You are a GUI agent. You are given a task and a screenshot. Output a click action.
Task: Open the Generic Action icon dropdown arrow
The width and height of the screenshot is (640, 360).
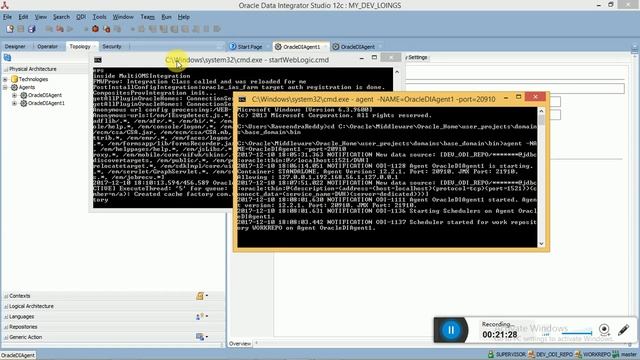click(207, 337)
